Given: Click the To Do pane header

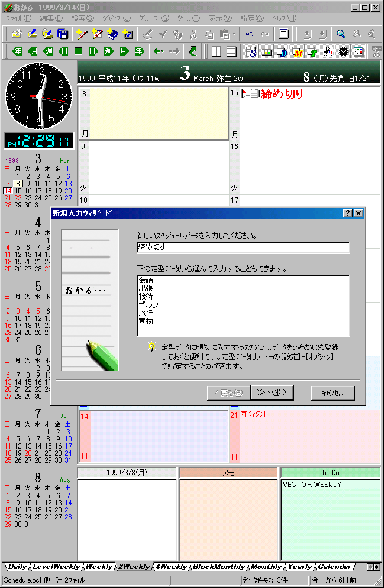Looking at the screenshot, I should pos(330,473).
